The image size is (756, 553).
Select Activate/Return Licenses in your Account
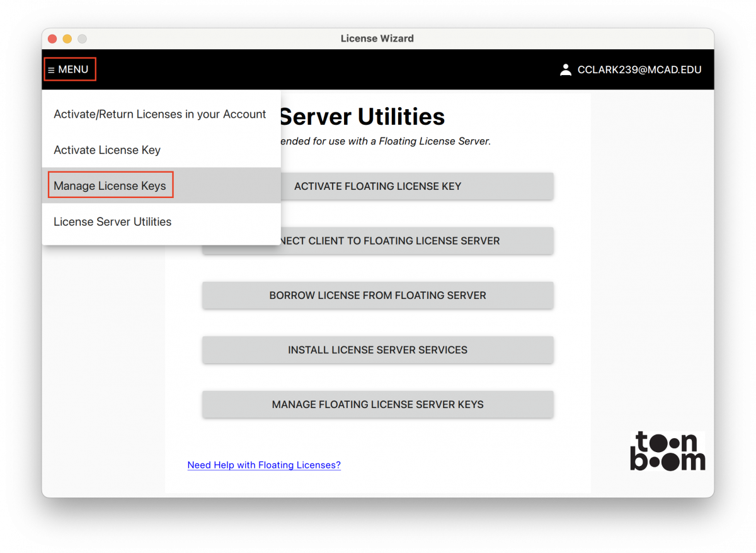coord(159,114)
